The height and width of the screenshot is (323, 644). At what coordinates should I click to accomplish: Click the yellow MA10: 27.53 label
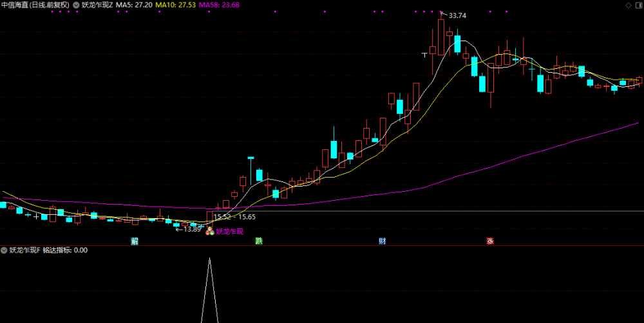(x=175, y=5)
